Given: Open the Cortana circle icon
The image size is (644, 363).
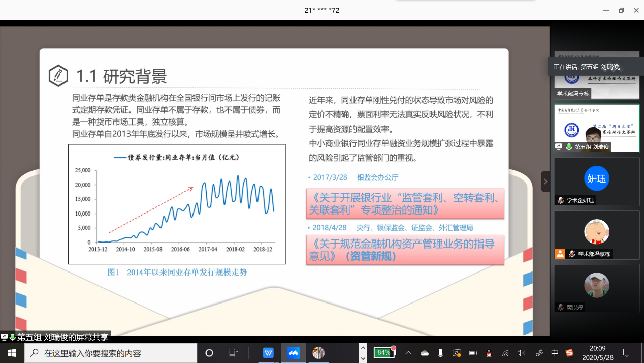Looking at the screenshot, I should click(x=209, y=353).
